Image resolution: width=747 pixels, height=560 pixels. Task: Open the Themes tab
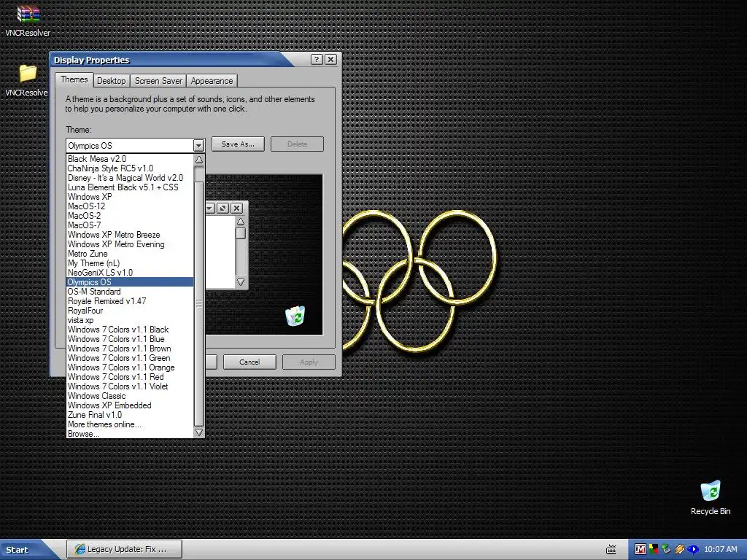(74, 79)
